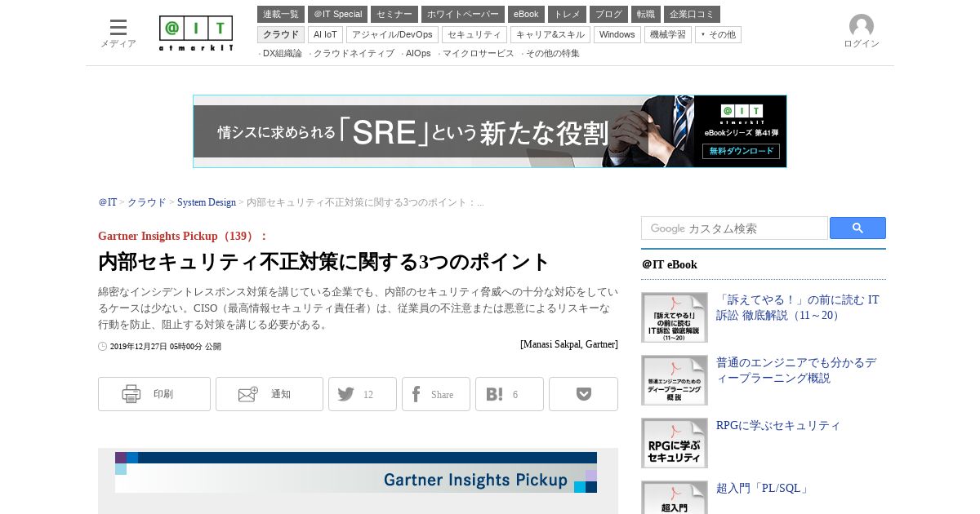Open the セミナー menu item
The image size is (980, 514).
tap(394, 14)
